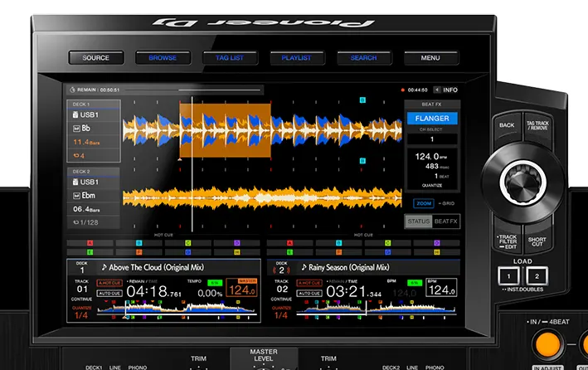Tap Deck 1 hot cue H
This screenshot has width=588, height=370.
[x=236, y=252]
